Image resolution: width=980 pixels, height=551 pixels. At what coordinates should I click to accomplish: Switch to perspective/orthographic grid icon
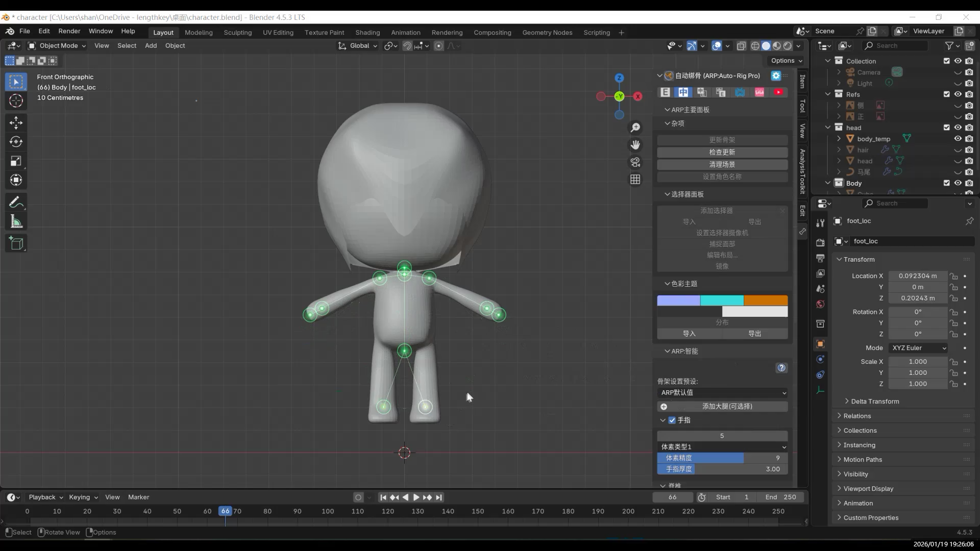coord(635,180)
